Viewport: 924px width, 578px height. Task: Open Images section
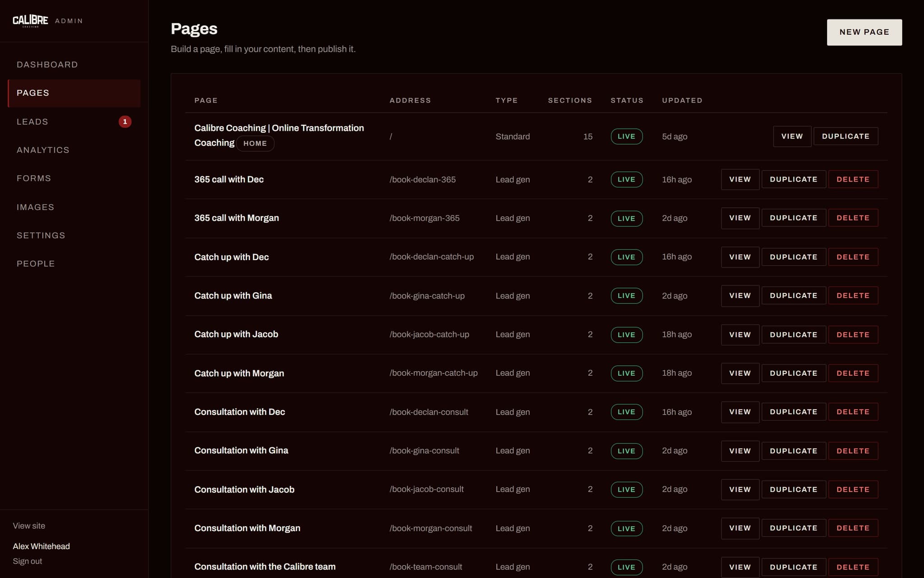point(74,207)
